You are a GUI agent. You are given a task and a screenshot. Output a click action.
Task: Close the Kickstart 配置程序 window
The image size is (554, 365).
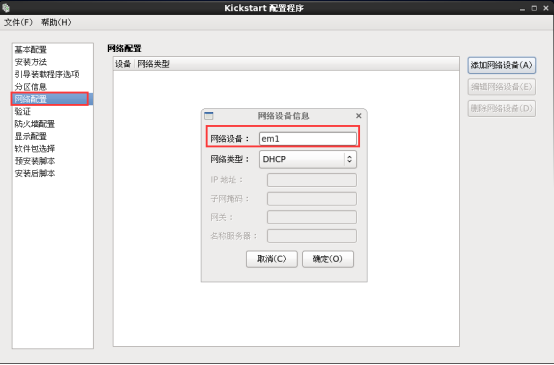(546, 8)
